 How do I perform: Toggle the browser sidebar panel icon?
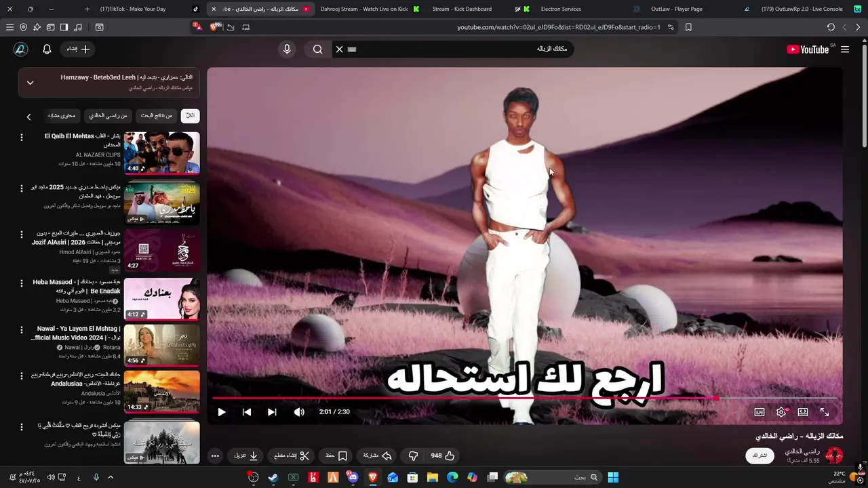64,27
